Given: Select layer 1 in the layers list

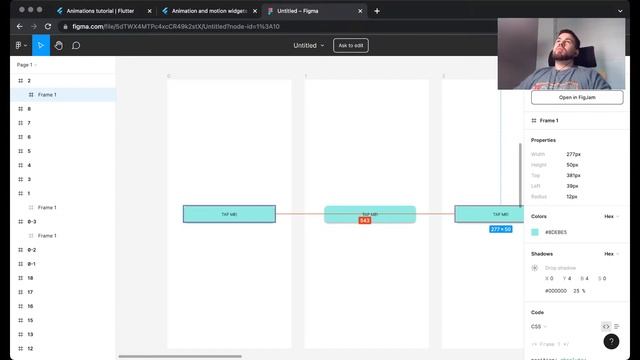Looking at the screenshot, I should 63,193.
